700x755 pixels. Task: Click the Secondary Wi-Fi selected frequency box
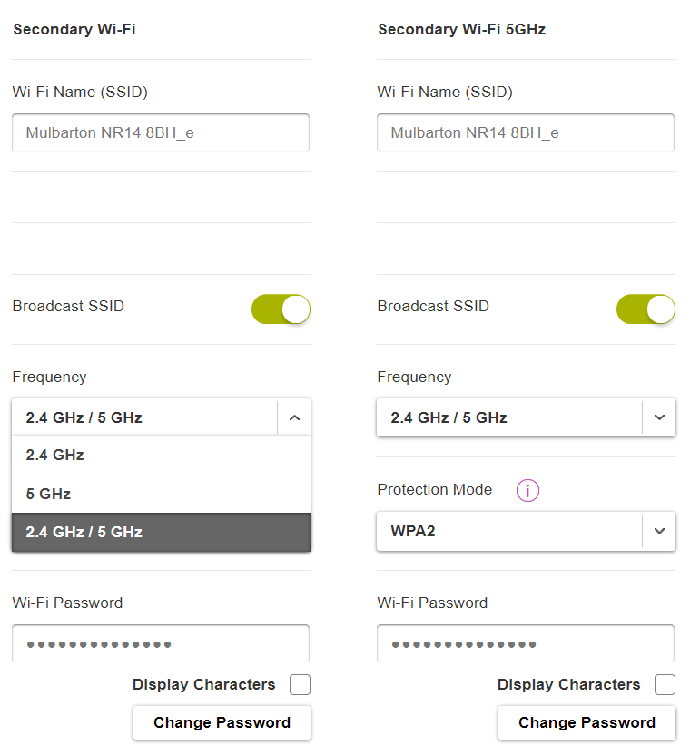145,418
